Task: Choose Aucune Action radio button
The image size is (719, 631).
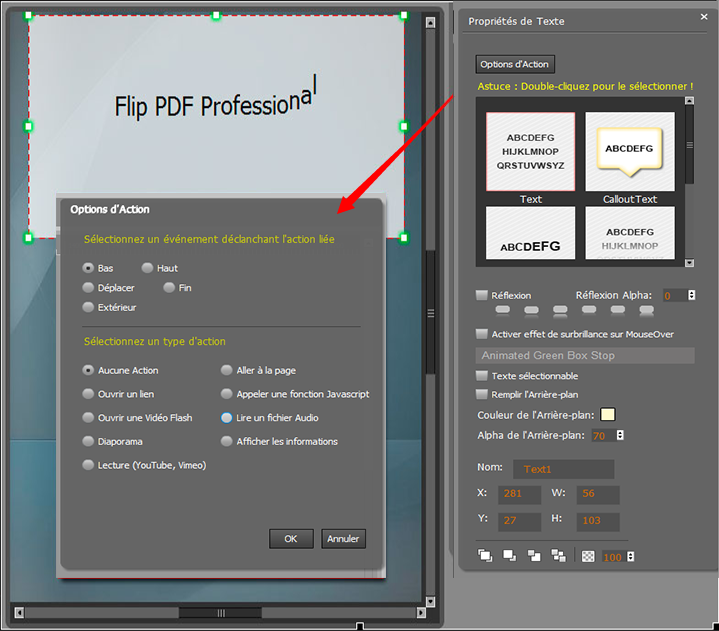Action: point(88,370)
